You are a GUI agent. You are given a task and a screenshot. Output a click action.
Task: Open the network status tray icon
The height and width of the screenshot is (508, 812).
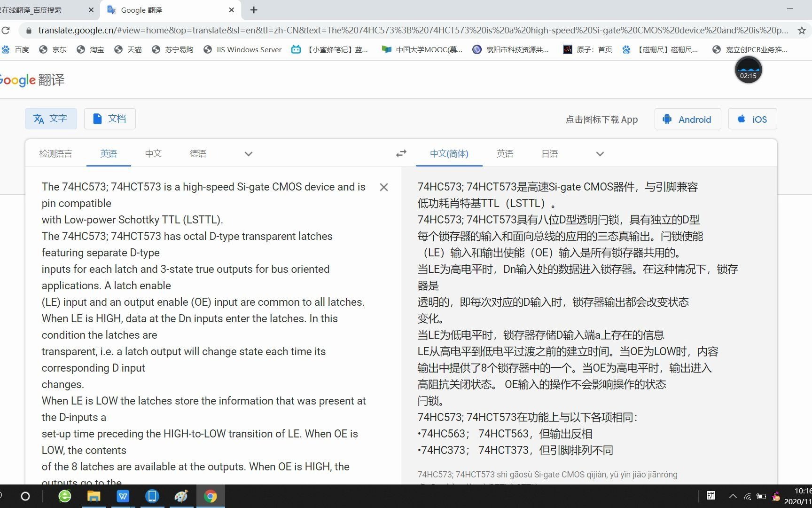tap(747, 496)
